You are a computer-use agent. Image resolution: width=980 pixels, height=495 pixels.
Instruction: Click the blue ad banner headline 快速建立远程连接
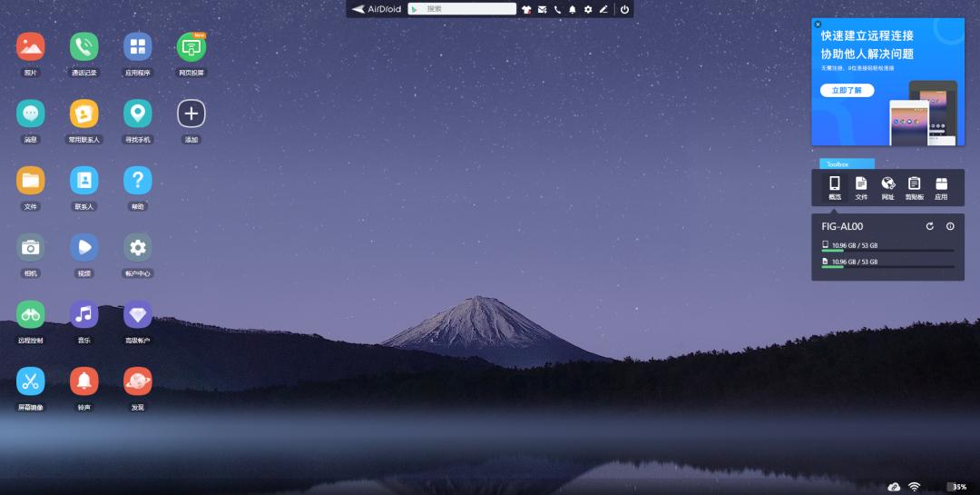(x=867, y=35)
